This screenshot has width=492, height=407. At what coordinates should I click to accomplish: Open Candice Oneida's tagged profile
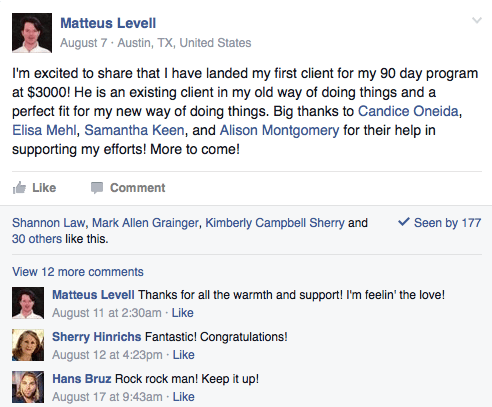(x=408, y=111)
